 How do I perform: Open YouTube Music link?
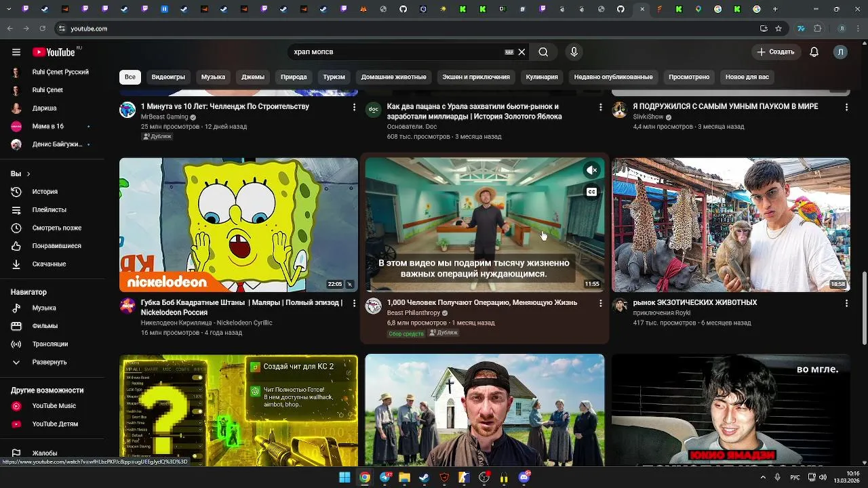55,406
